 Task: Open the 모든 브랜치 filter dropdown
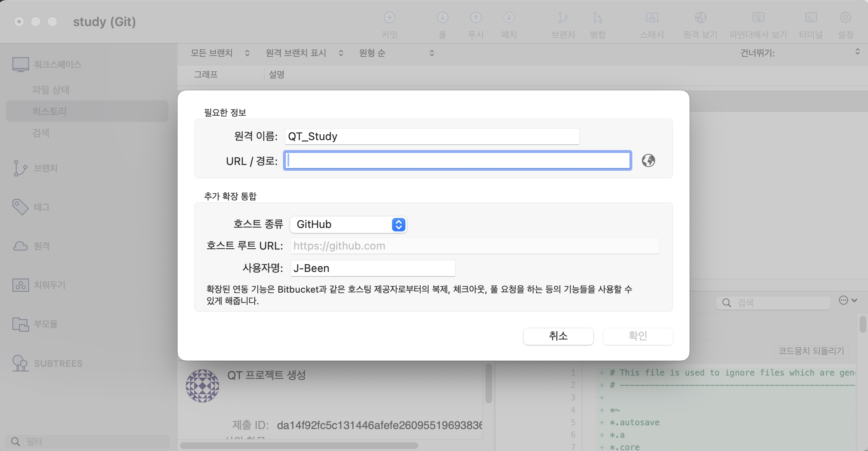(x=220, y=53)
